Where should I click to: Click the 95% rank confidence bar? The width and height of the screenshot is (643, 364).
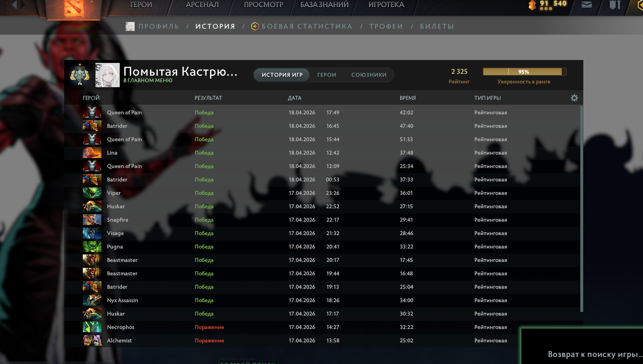524,72
